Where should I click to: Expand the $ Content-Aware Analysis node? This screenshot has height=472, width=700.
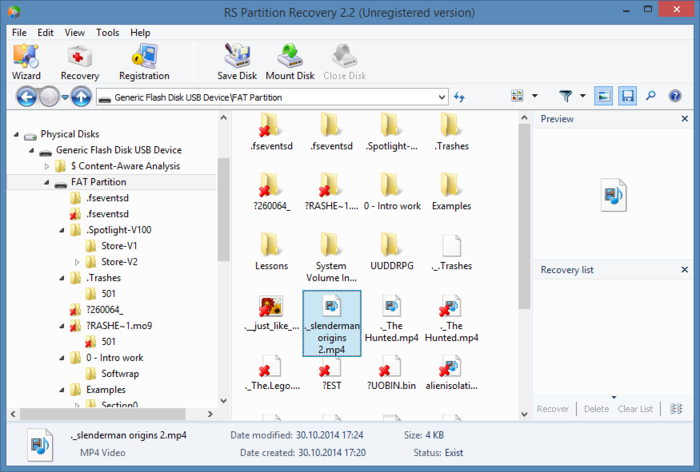tap(47, 166)
